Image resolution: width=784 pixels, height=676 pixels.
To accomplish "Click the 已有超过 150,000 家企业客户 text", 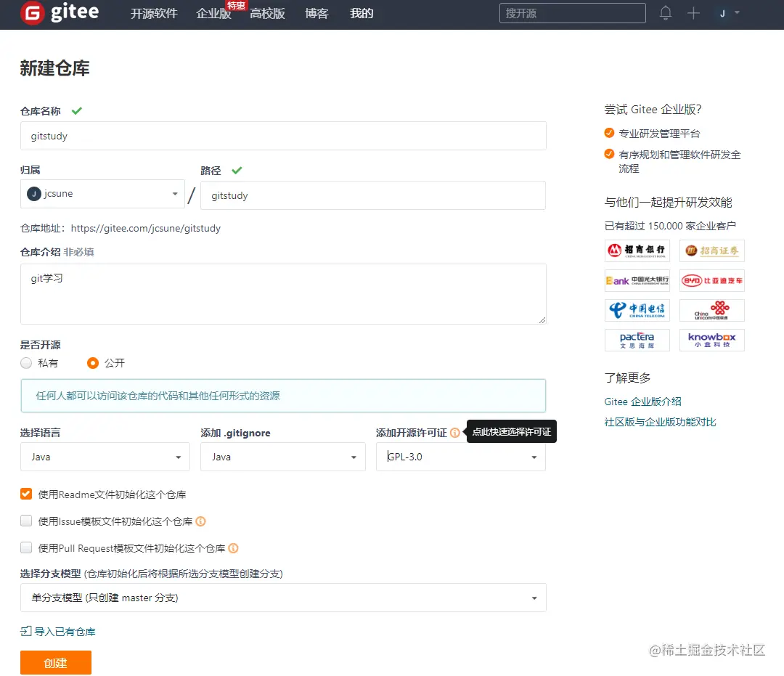I will point(670,226).
